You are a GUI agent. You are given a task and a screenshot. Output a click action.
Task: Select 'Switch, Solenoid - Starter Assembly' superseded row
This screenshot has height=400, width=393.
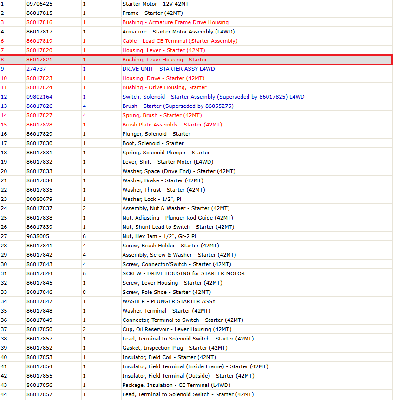[x=196, y=97]
